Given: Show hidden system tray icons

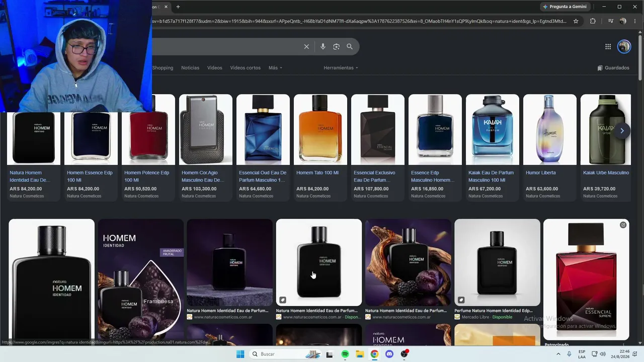Looking at the screenshot, I should click(x=558, y=354).
